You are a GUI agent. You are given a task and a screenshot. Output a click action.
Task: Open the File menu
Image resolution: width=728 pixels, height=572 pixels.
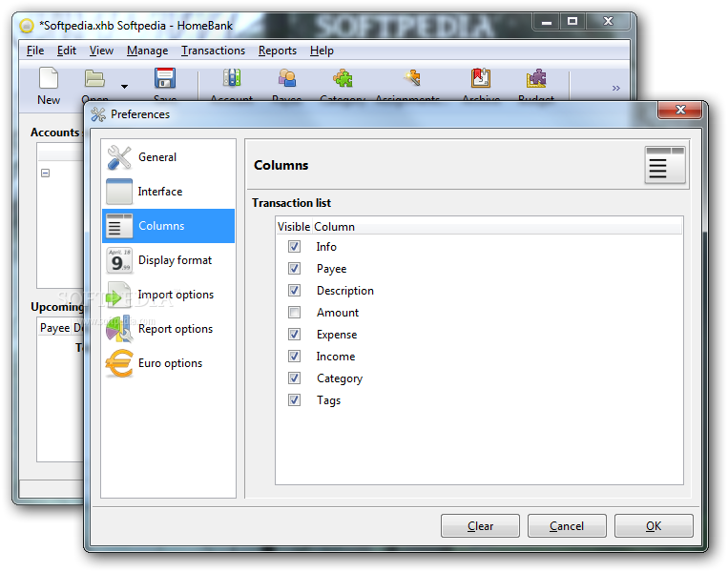(35, 51)
